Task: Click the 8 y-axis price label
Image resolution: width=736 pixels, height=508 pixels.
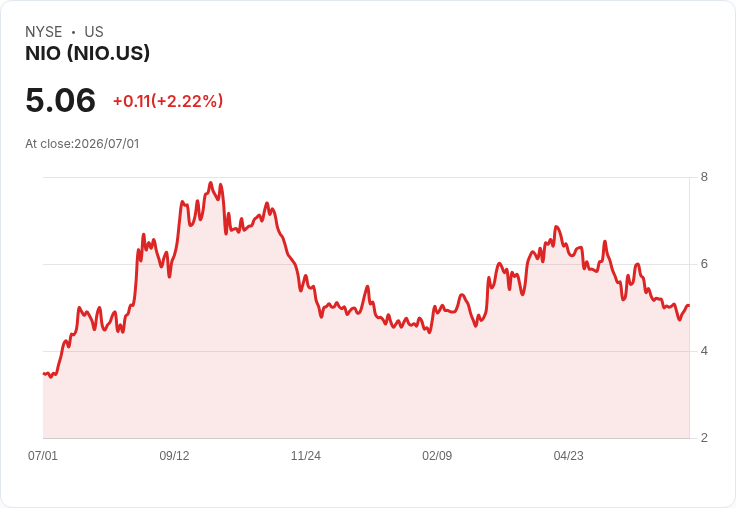Action: [x=704, y=177]
